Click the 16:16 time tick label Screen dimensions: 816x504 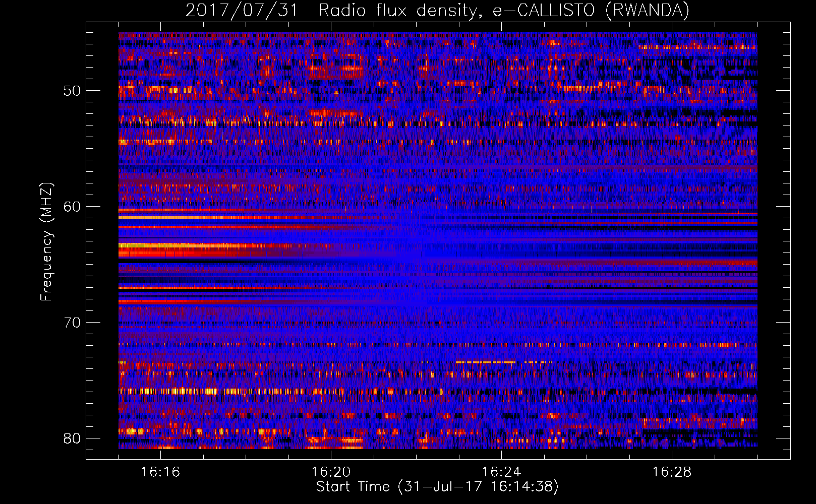click(160, 472)
